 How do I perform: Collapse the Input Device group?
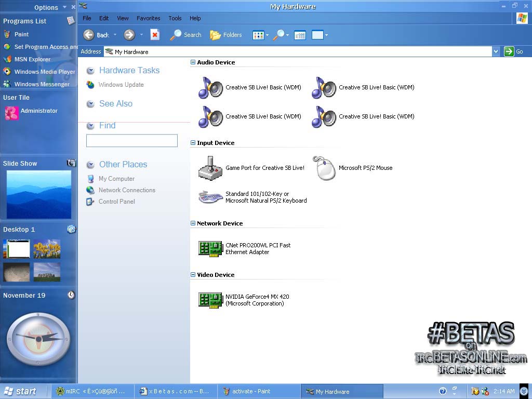193,143
